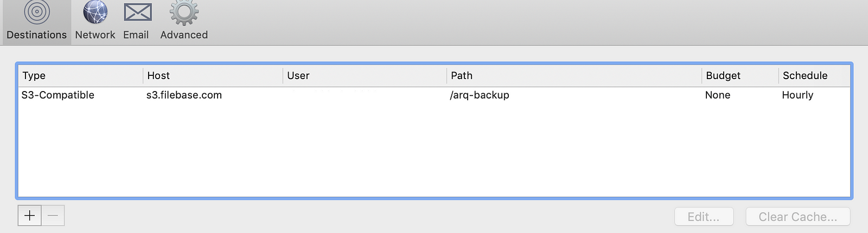Open the Network globe pane
868x233 pixels.
tap(95, 22)
